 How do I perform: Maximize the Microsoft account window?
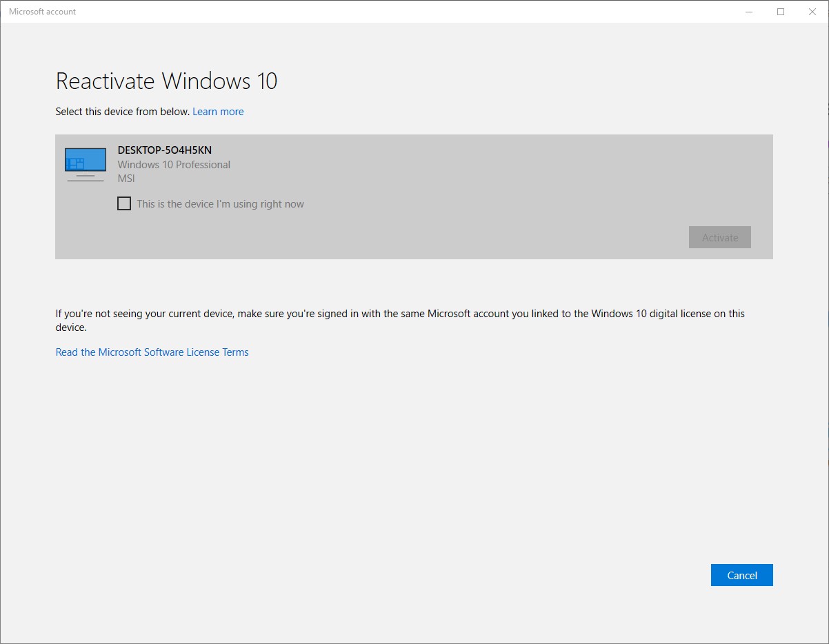(x=780, y=12)
